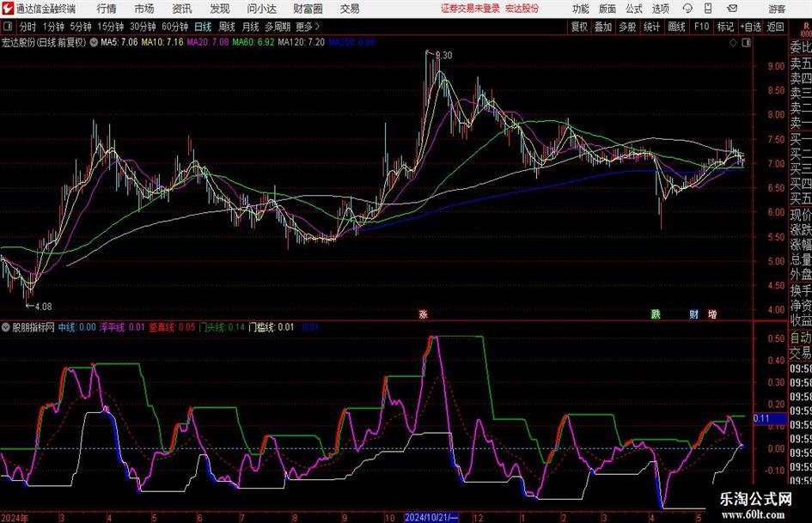
Task: Add stock with +自选 button
Action: 751,27
